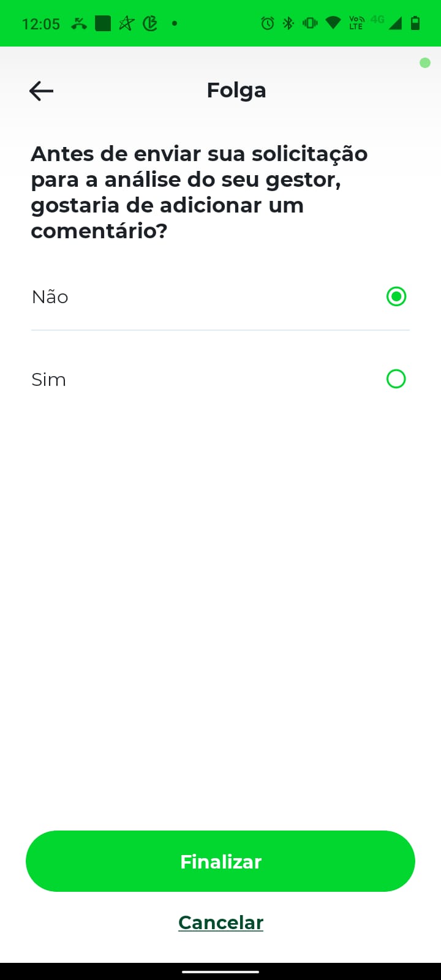The width and height of the screenshot is (441, 980).
Task: Tap the mobile signal strength icon
Action: [x=395, y=24]
